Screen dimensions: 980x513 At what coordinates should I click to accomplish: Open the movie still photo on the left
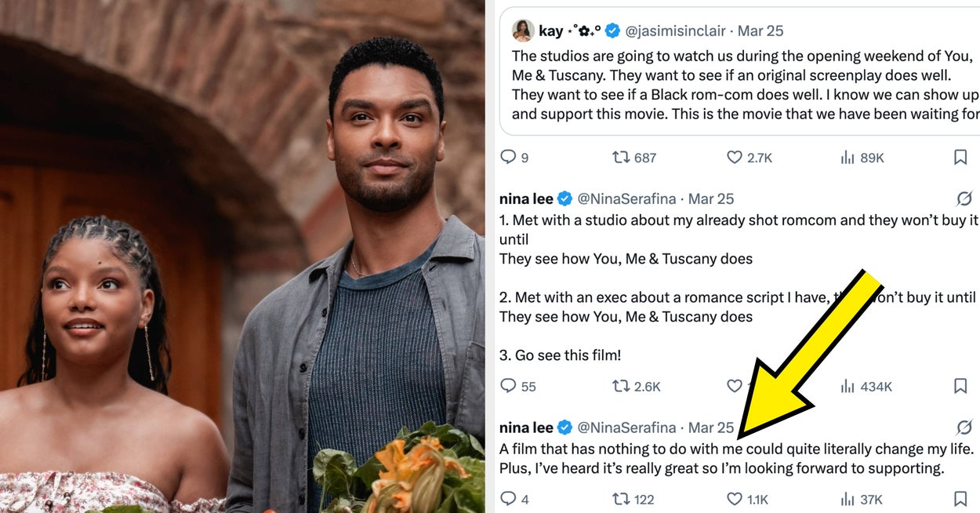241,256
